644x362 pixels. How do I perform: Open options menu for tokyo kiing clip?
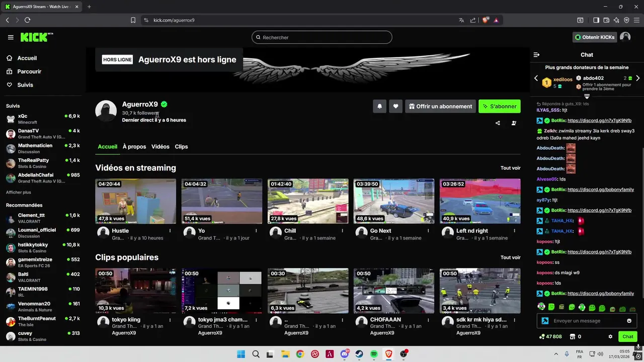[170, 320]
